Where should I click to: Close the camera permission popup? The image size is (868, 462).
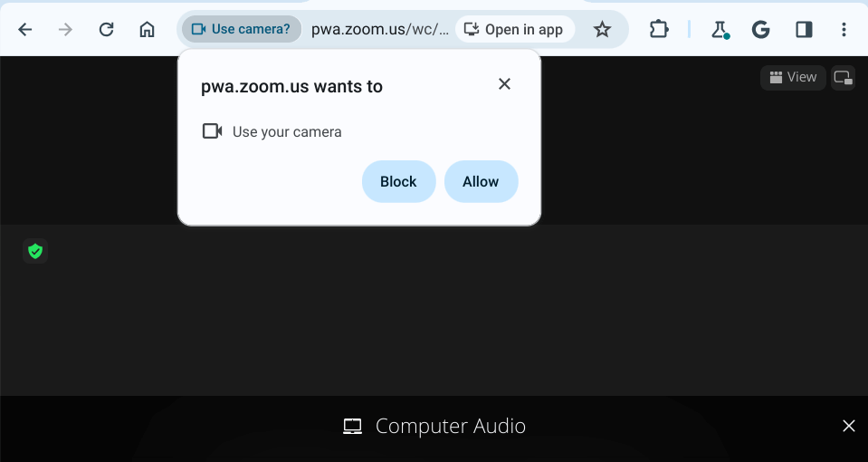[504, 84]
